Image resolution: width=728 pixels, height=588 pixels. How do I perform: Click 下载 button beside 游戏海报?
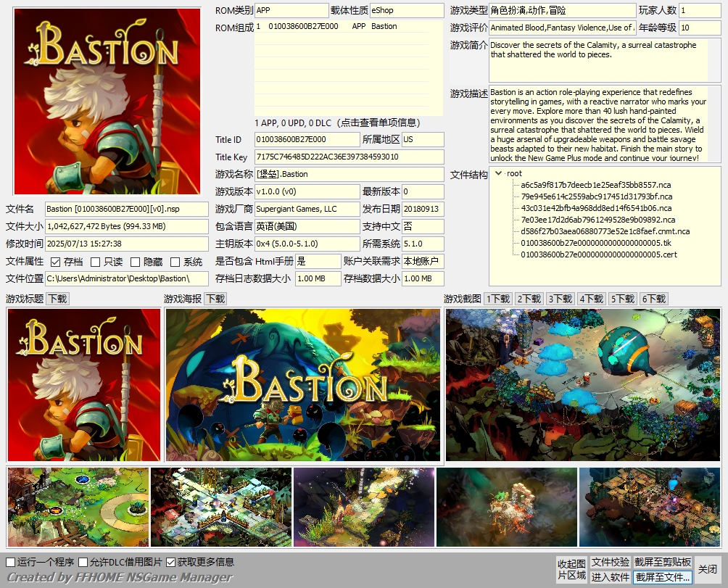pos(215,299)
